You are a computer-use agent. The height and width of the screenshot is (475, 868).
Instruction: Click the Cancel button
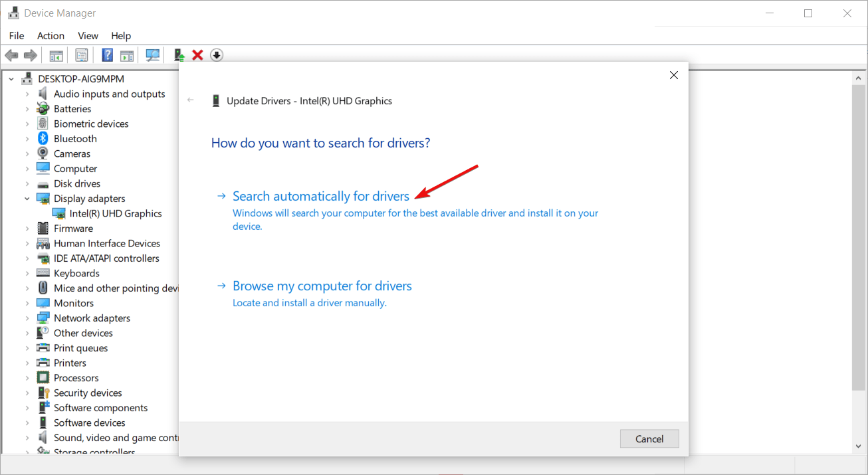coord(649,438)
